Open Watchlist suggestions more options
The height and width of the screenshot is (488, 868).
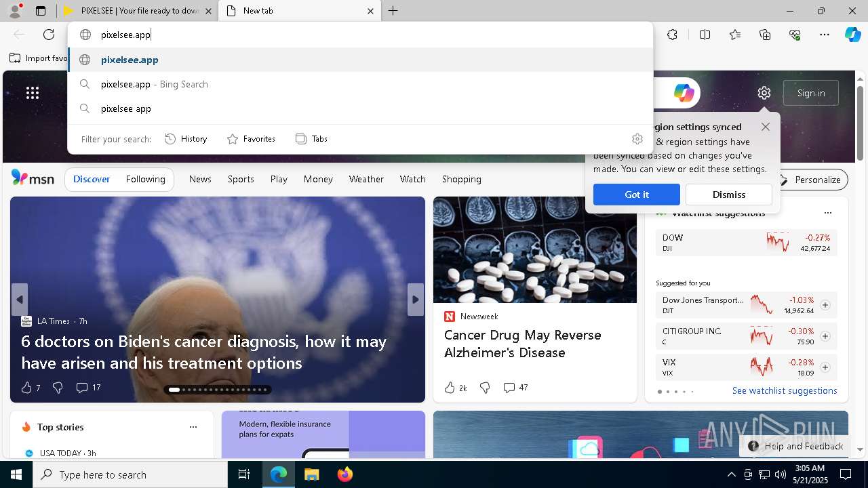[827, 213]
